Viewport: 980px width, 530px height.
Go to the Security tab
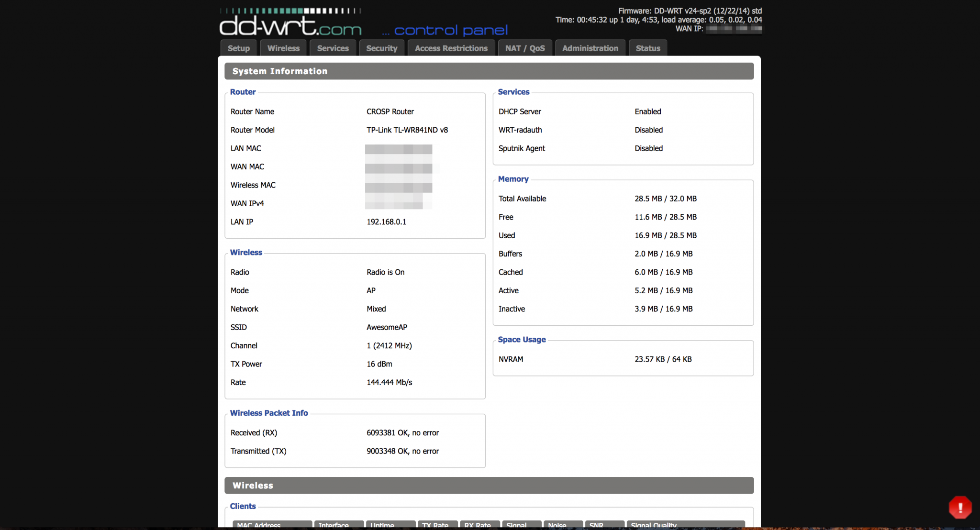coord(381,48)
